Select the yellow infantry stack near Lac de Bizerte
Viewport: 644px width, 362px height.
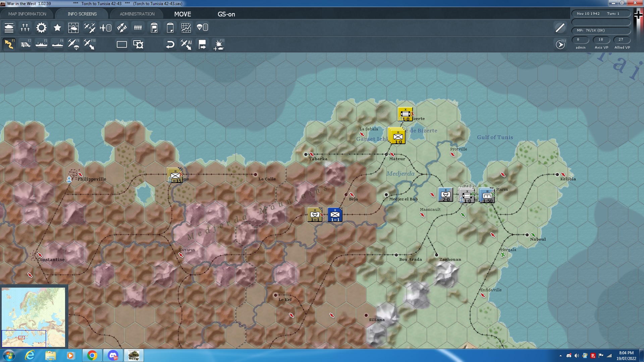398,136
